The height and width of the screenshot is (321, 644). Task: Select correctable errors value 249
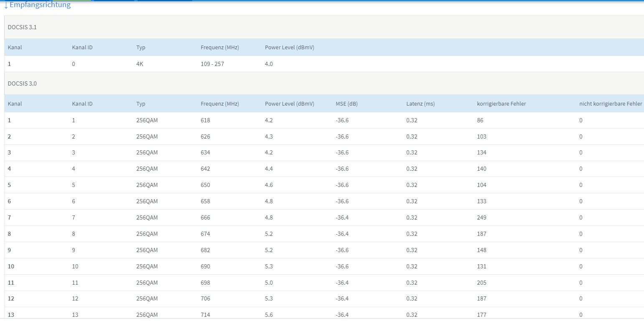[x=481, y=217]
